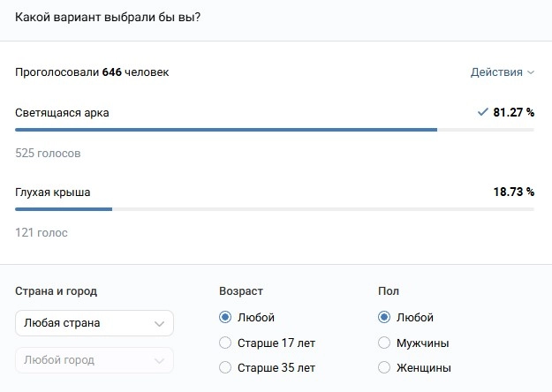Click the arrow in the "Любая страна" box
Image resolution: width=552 pixels, height=392 pixels.
pyautogui.click(x=159, y=324)
